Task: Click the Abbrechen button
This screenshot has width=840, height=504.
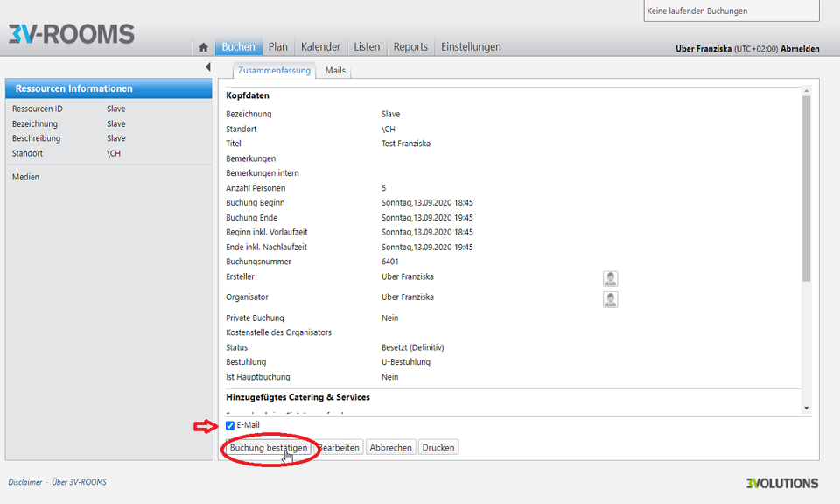Action: click(x=390, y=448)
